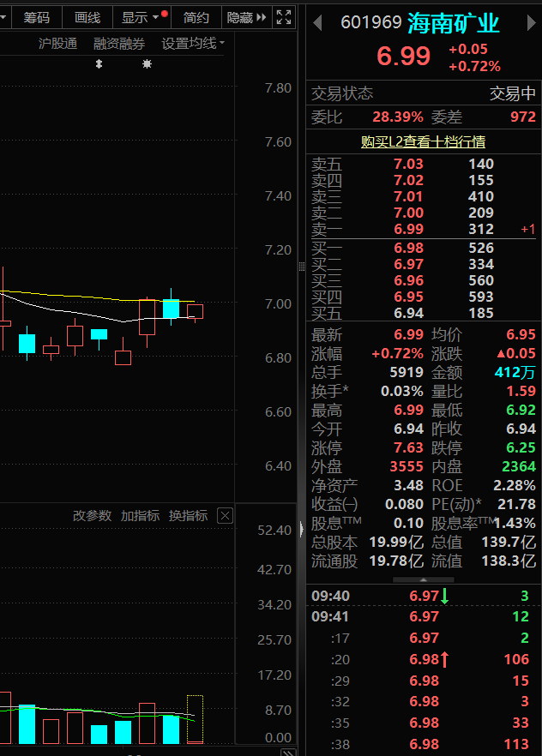Screen dimensions: 542x756
Task: Switch to 简约 mode
Action: pyautogui.click(x=196, y=18)
